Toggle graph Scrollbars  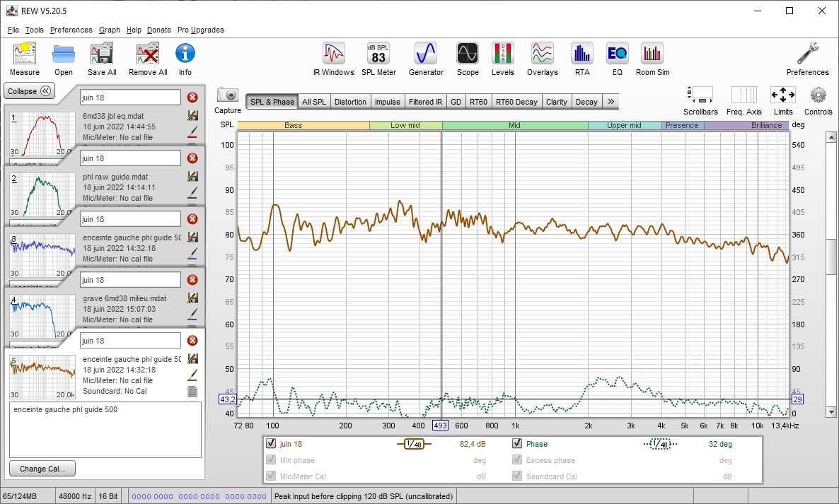pyautogui.click(x=700, y=95)
